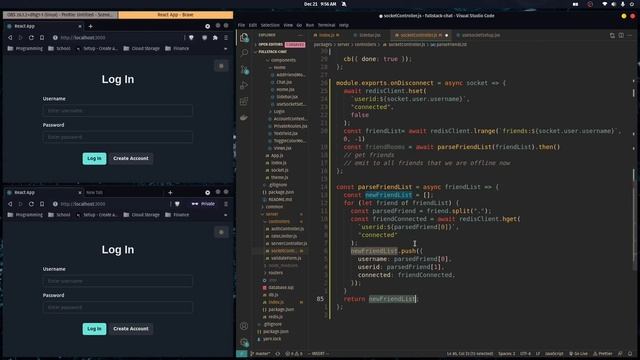Focus the Username field in upper login form
640x360 pixels.
tap(118, 111)
